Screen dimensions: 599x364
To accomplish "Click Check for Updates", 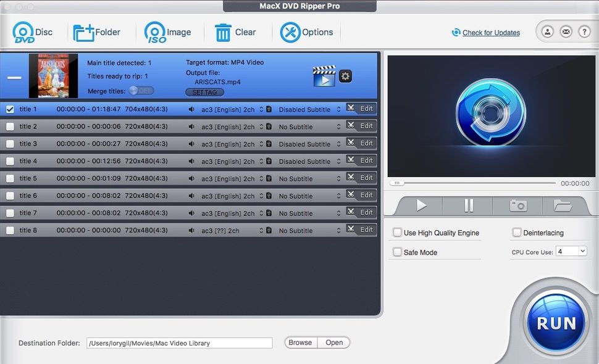I will coord(490,32).
